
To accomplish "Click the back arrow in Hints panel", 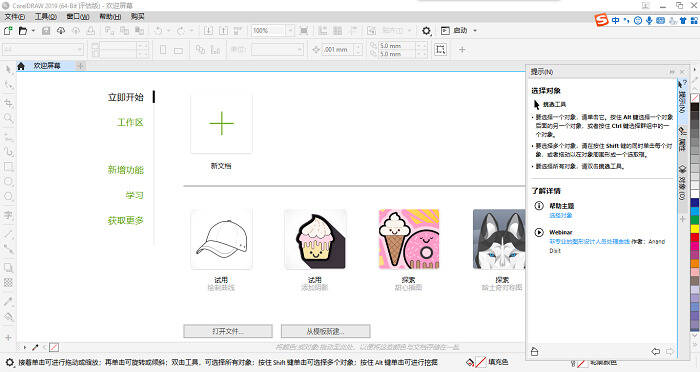I will tap(655, 351).
